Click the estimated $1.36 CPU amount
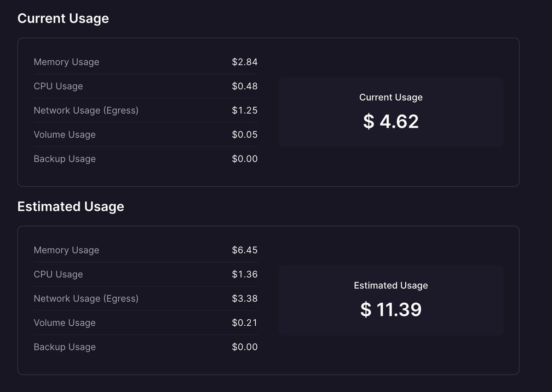 tap(245, 274)
